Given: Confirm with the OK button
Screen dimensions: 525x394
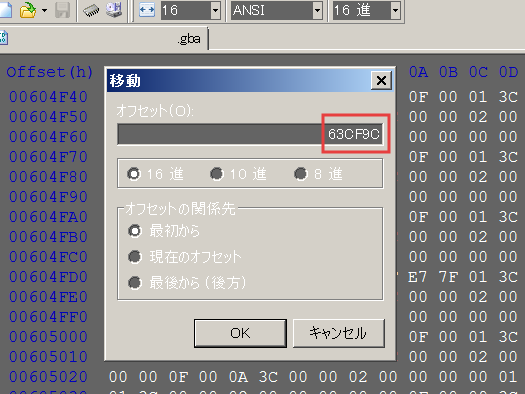Looking at the screenshot, I should (240, 333).
